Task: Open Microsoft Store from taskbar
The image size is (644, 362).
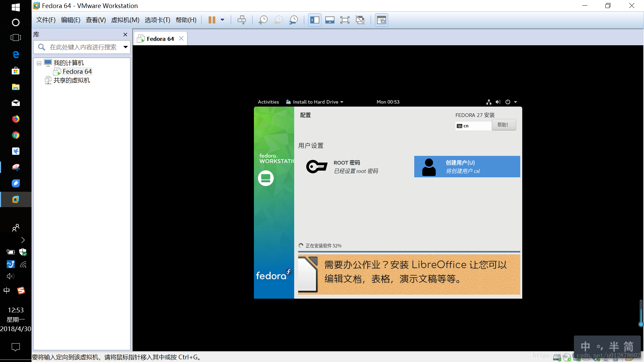Action: click(16, 71)
